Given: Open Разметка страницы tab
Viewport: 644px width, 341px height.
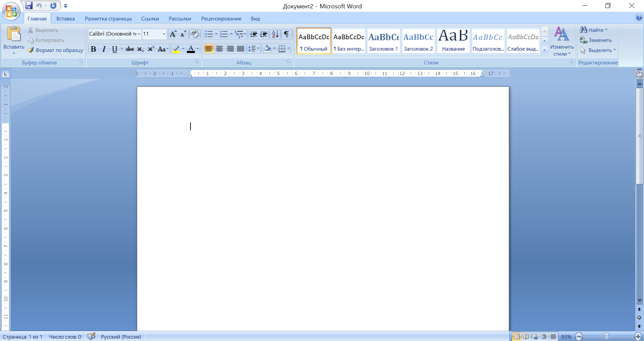Looking at the screenshot, I should (108, 19).
